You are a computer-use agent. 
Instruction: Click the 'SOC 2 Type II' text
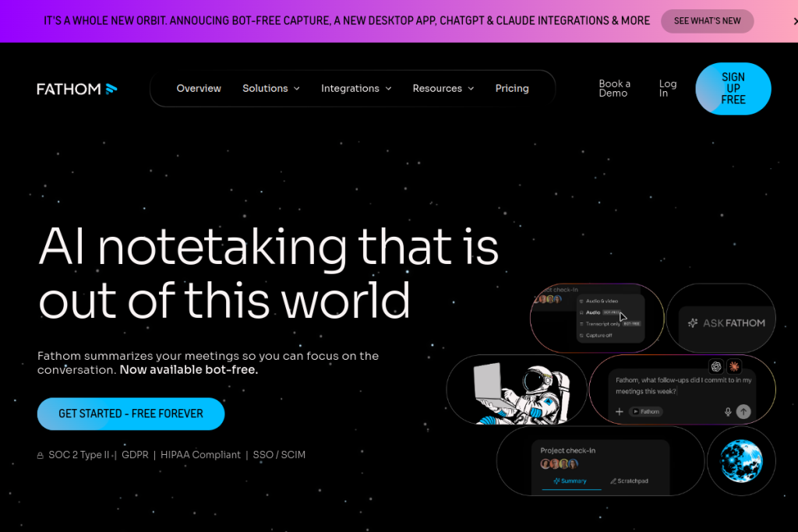[79, 455]
